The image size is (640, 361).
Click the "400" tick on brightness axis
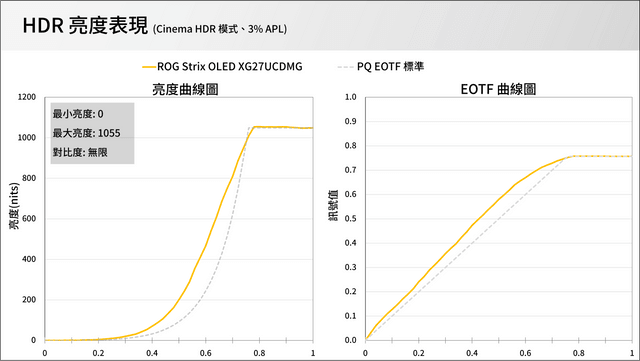pyautogui.click(x=29, y=259)
